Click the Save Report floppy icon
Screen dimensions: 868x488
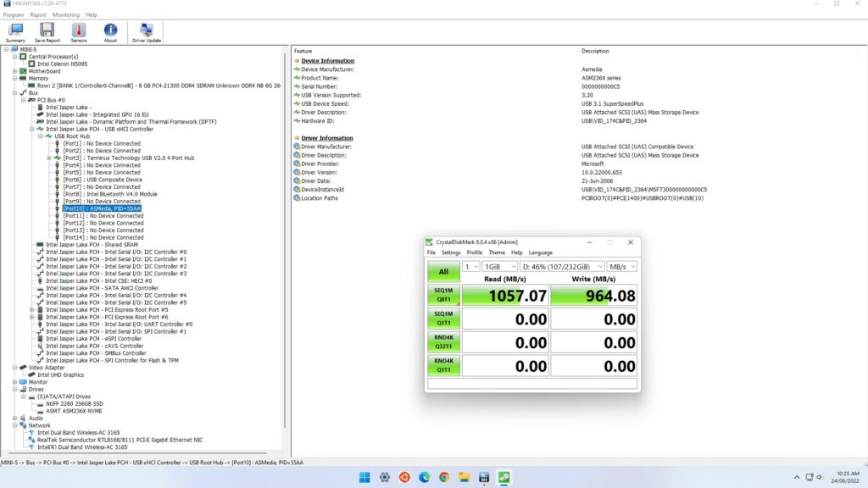(47, 32)
